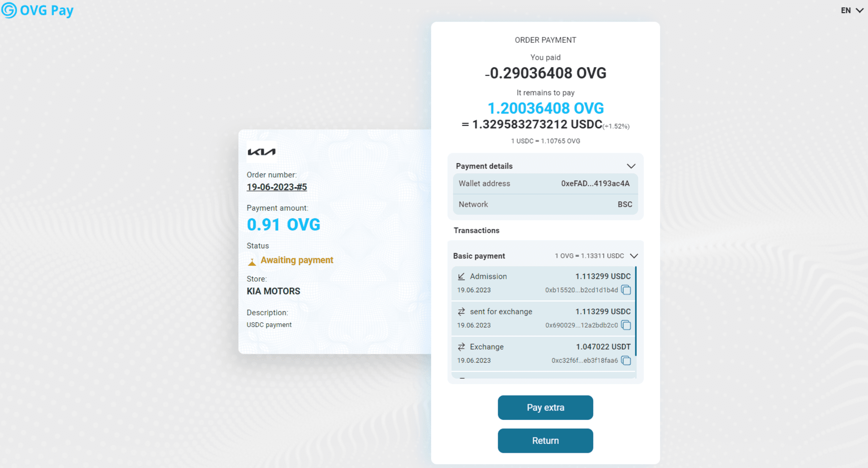Screen dimensions: 868x468
Task: Click the paid amount -0.29036408 OVG
Action: click(545, 73)
